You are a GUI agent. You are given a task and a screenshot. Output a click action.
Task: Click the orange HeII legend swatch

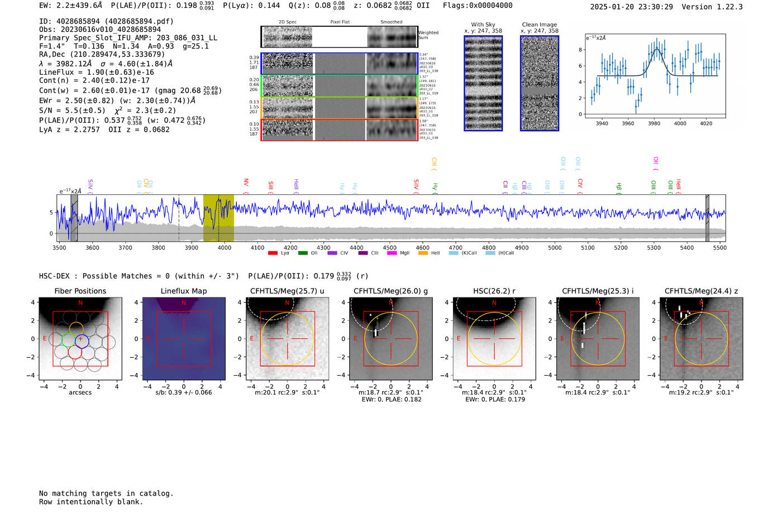point(423,253)
